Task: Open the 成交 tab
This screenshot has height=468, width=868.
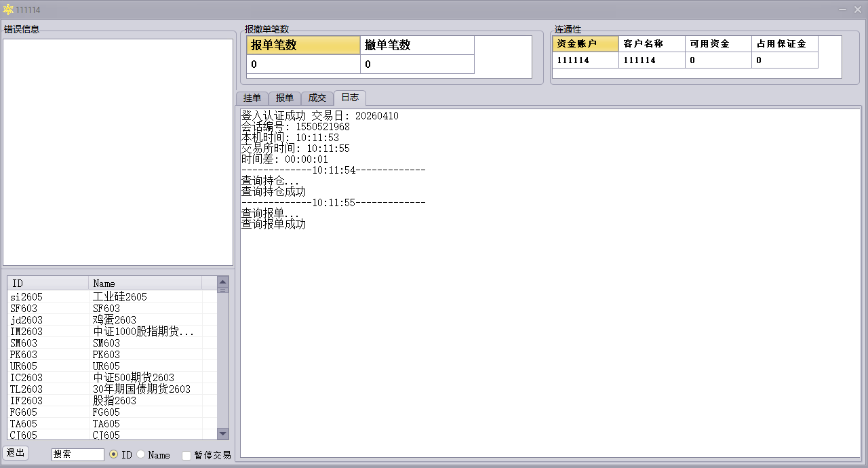Action: pyautogui.click(x=317, y=98)
